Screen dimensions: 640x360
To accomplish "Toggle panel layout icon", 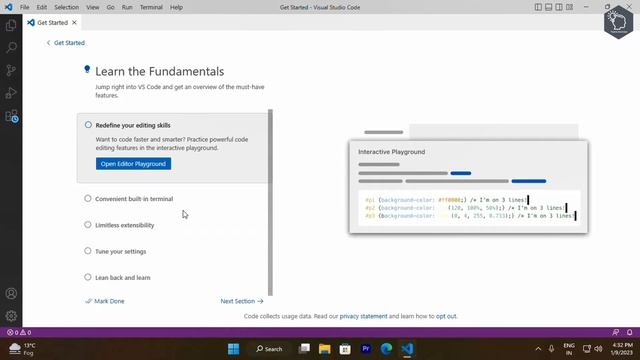I will point(549,7).
